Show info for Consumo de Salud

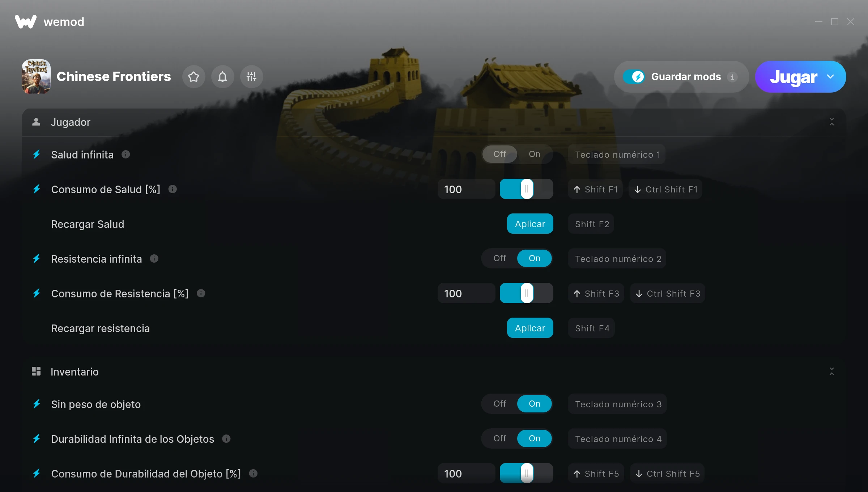coord(173,189)
